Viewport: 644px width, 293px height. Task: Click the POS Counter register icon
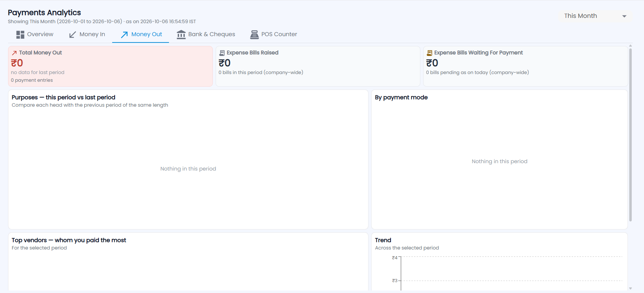254,34
